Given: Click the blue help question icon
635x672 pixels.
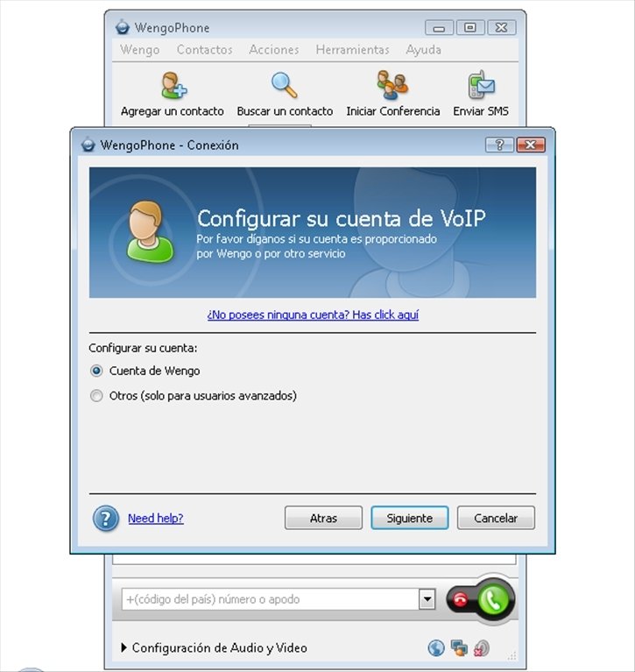Looking at the screenshot, I should 105,518.
